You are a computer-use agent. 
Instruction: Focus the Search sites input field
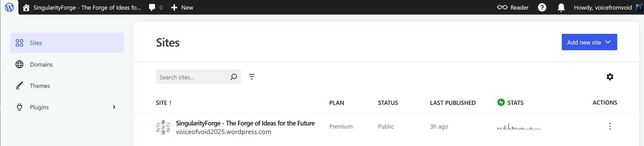tap(192, 77)
